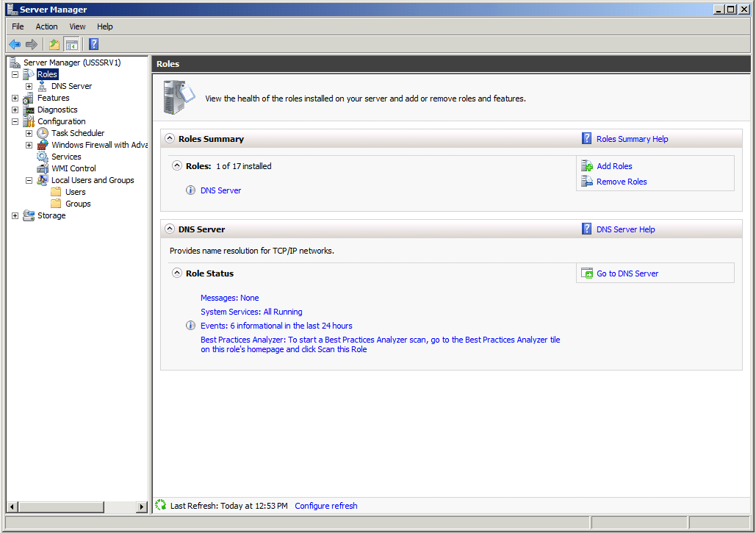The width and height of the screenshot is (756, 533).
Task: Click the Remove Roles link
Action: point(622,182)
